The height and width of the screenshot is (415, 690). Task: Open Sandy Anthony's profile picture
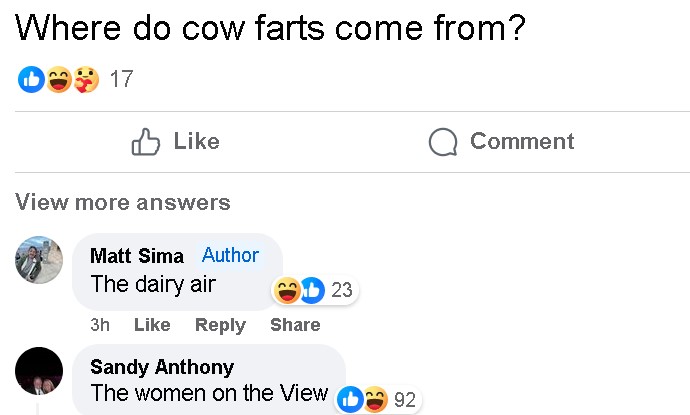(x=40, y=372)
